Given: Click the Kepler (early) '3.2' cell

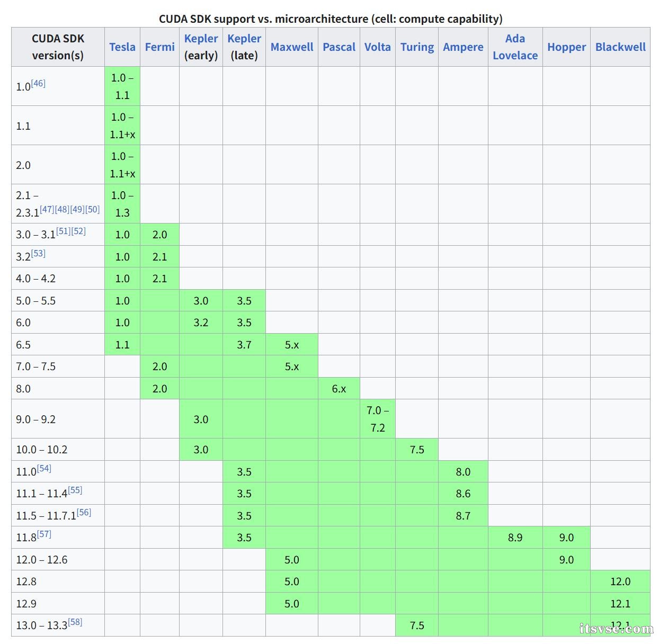Looking at the screenshot, I should point(201,323).
